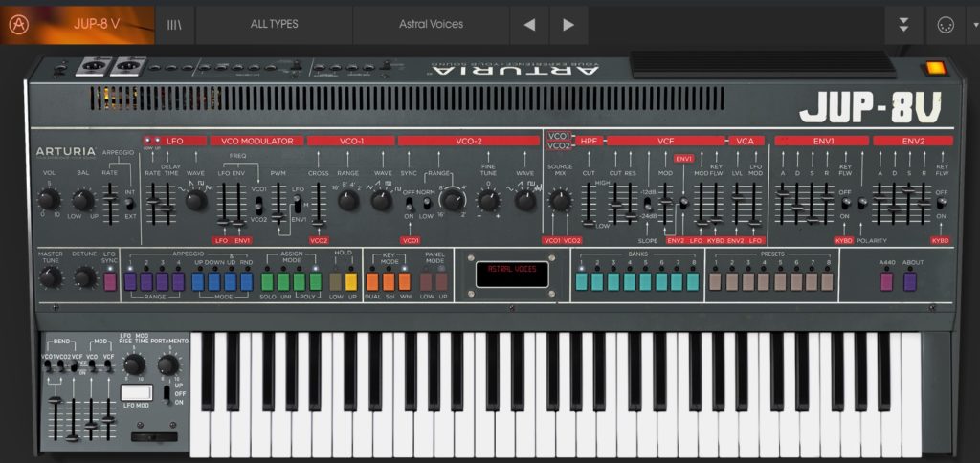Screen dimensions: 980x463
Task: Select PRESETS button 5
Action: (x=780, y=282)
